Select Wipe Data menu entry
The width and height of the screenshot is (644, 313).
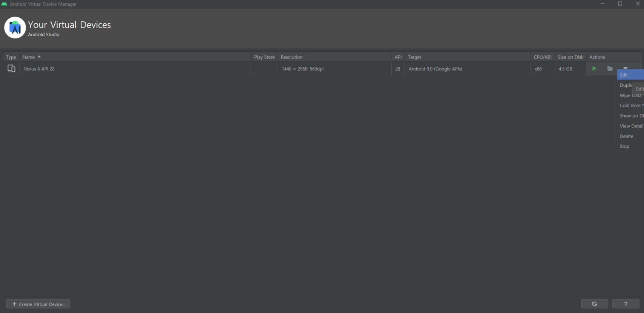630,95
